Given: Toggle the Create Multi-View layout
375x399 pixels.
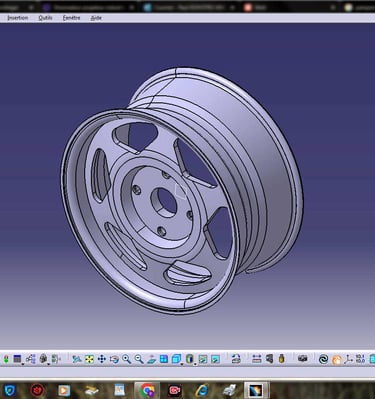Looking at the screenshot, I should click(x=163, y=359).
